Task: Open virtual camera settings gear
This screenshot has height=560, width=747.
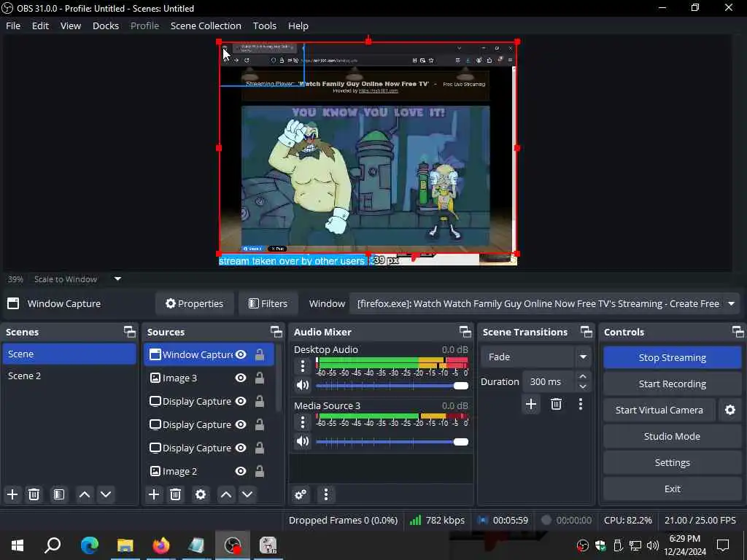Action: pyautogui.click(x=729, y=410)
